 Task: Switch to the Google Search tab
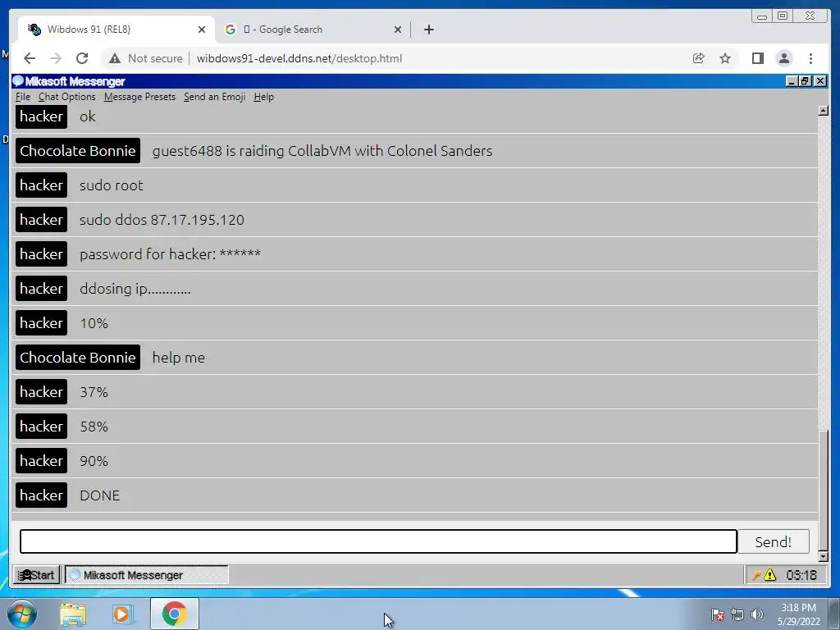(313, 30)
